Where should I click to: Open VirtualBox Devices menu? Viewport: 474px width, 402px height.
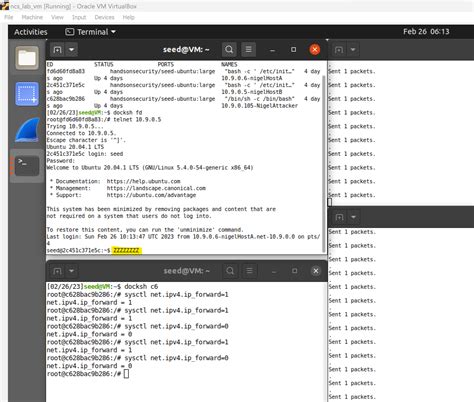tap(104, 17)
